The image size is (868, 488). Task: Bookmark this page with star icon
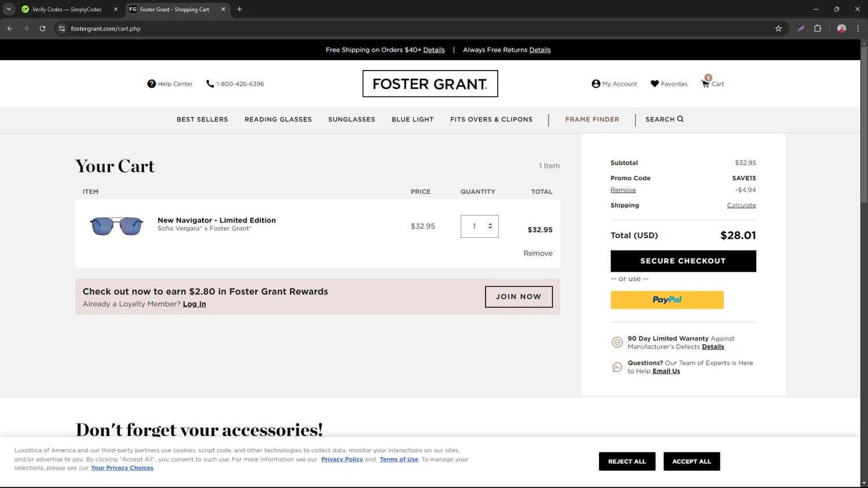point(778,28)
